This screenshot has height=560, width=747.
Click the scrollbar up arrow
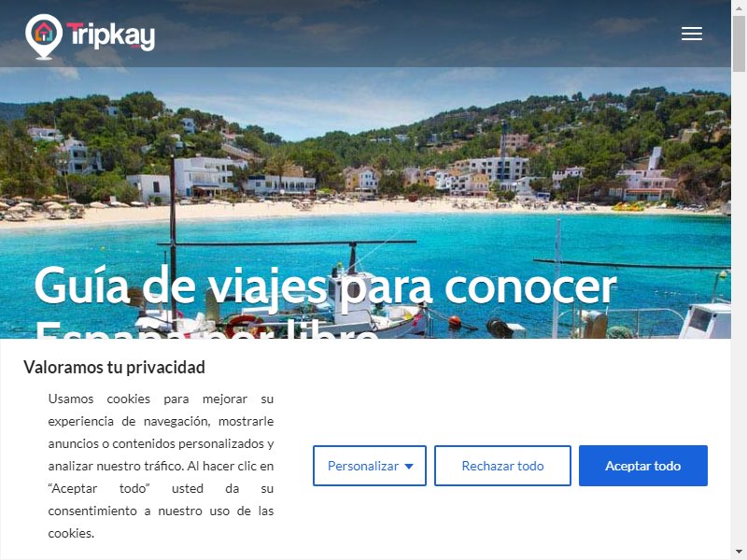(739, 7)
